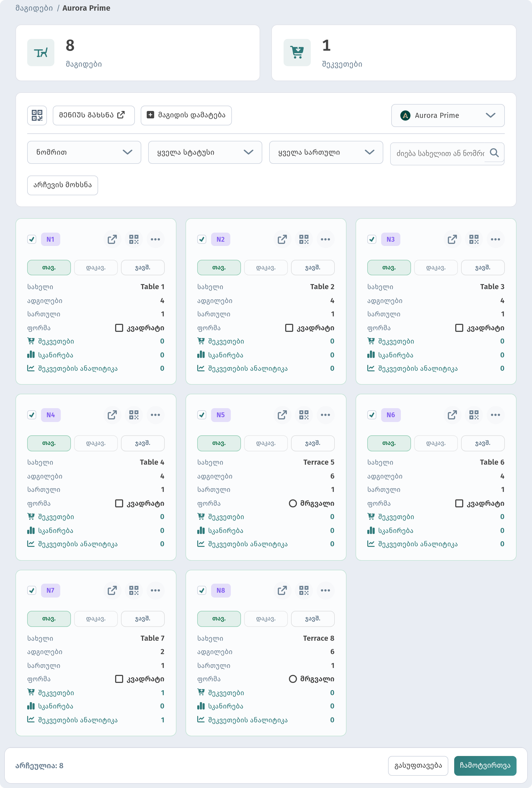The width and height of the screenshot is (532, 788).
Task: Click 'მაგიდის დამატება' add table button
Action: pos(186,115)
